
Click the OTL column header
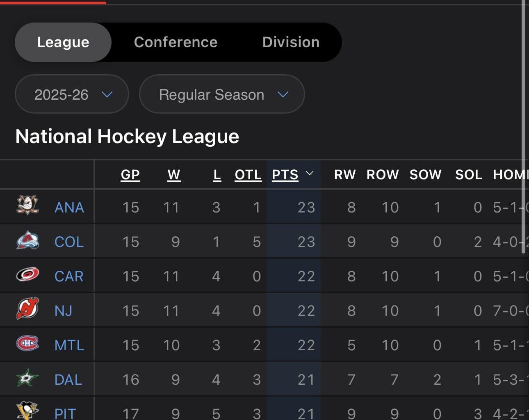248,174
